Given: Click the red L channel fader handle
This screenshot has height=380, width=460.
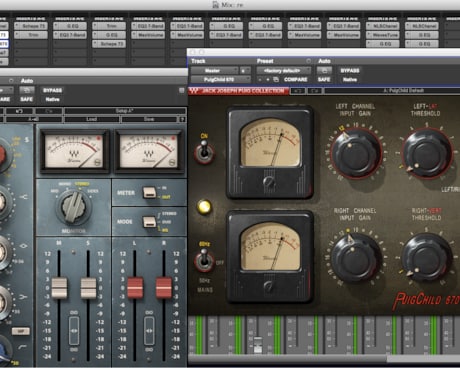Looking at the screenshot, I should coord(135,287).
